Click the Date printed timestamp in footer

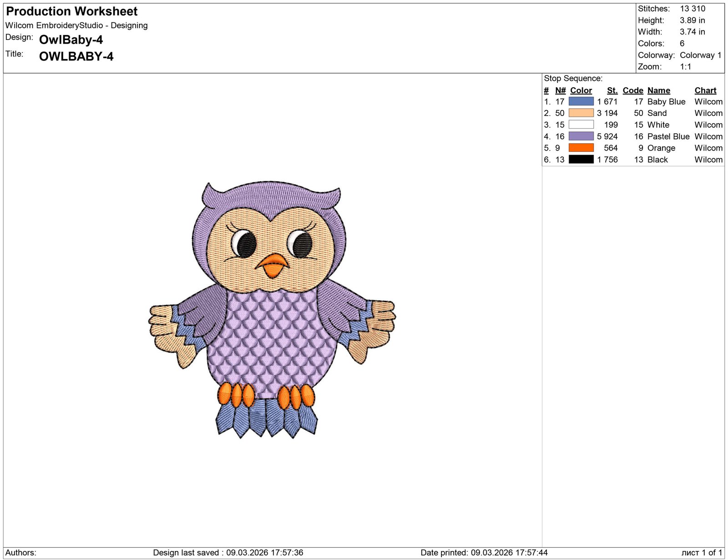coord(484,553)
